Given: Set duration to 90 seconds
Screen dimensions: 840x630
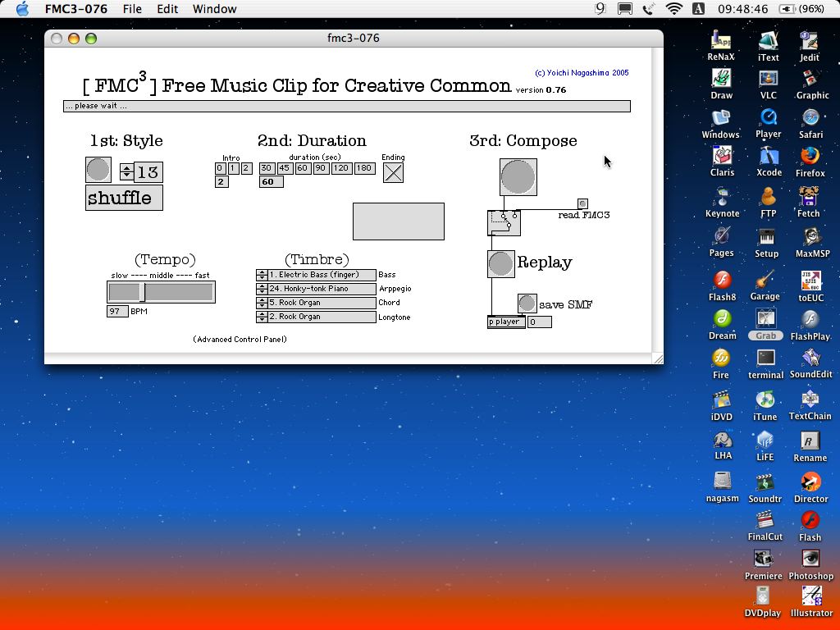Looking at the screenshot, I should pos(321,168).
